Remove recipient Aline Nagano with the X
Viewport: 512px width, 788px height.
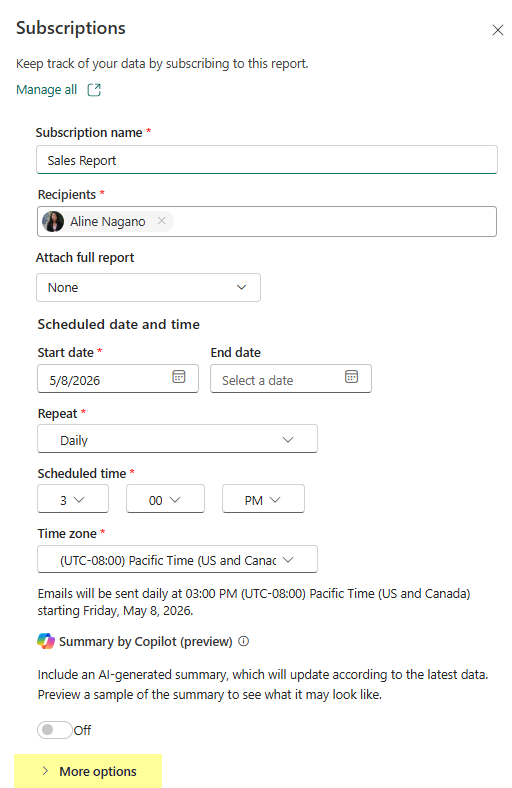161,221
